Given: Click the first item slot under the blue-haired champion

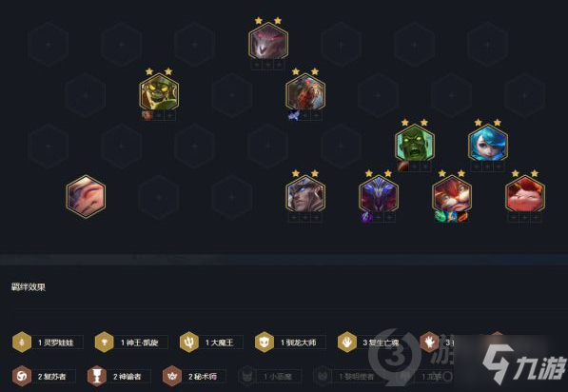Looking at the screenshot, I should point(477,167).
